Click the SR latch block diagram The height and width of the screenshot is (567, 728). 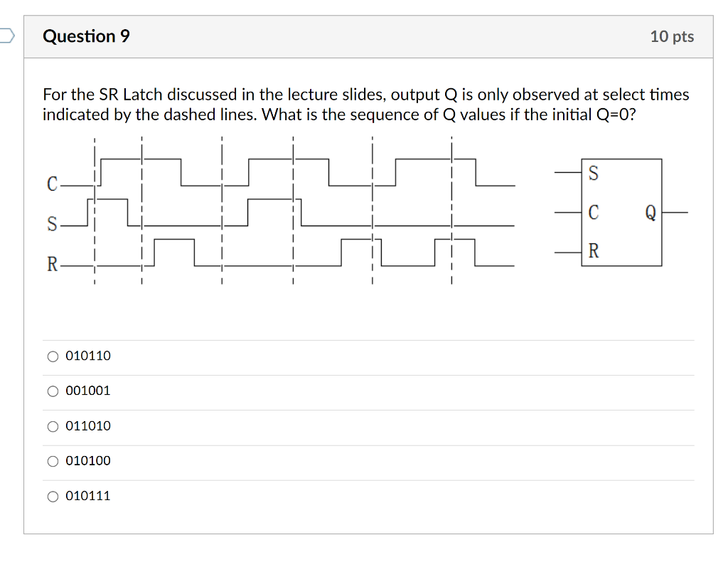[x=622, y=211]
